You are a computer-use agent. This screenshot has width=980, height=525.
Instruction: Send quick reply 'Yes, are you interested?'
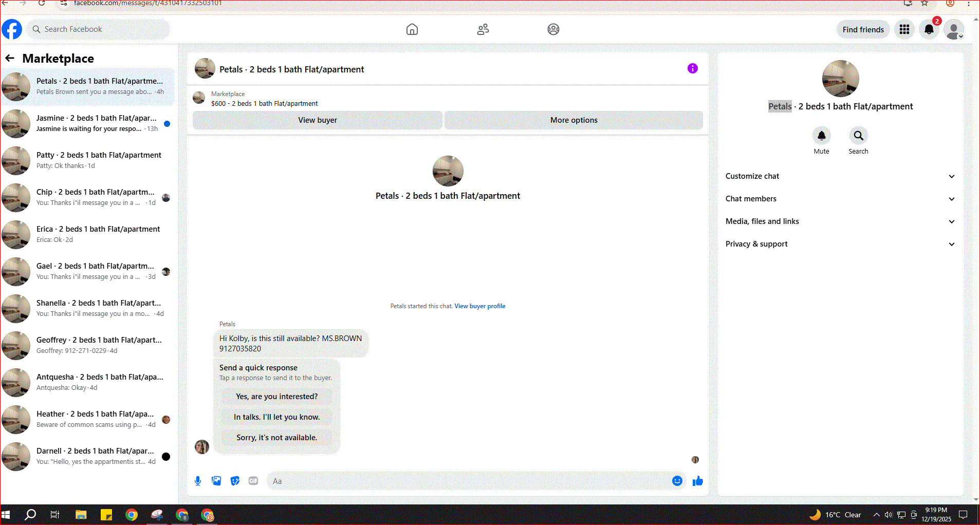point(276,397)
